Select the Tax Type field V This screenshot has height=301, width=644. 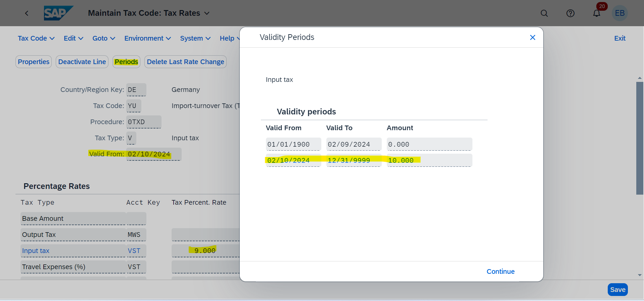(x=131, y=138)
